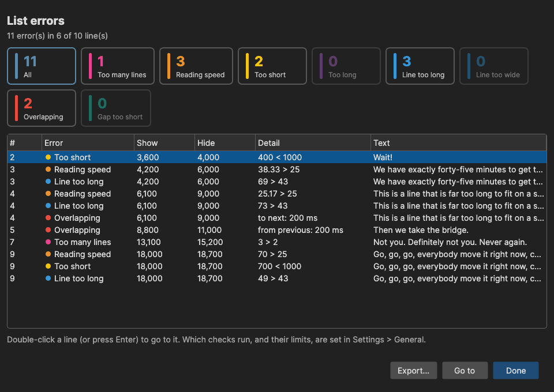This screenshot has height=392, width=554.
Task: Click the yellow dot on line 2 row
Action: [48, 157]
